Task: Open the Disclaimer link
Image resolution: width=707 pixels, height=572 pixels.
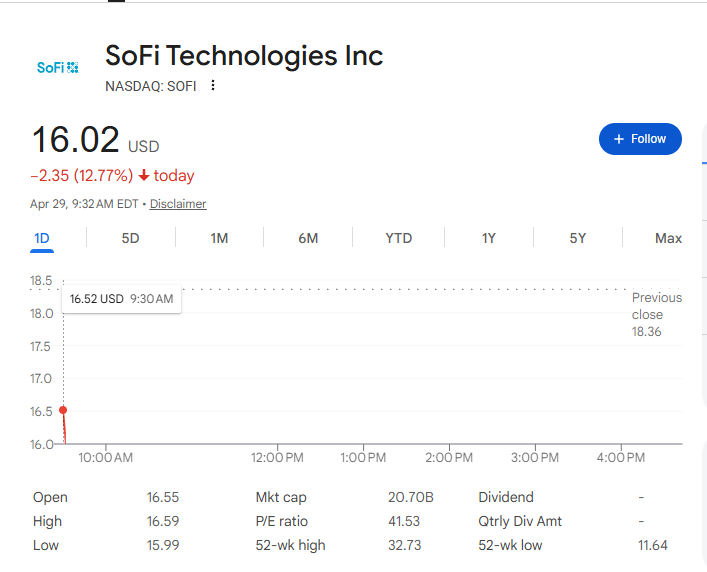Action: [178, 204]
